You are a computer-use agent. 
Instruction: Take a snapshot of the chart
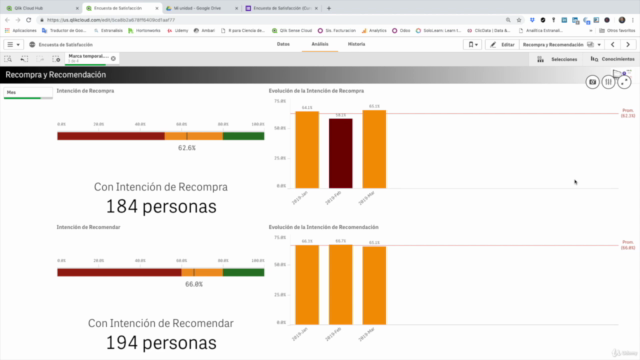click(592, 82)
